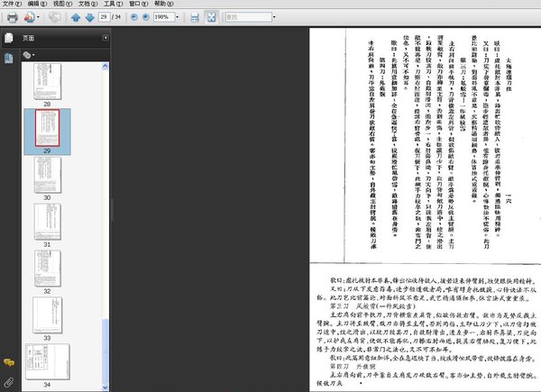Click the thumbnail panel scroll-down arrow
The height and width of the screenshot is (392, 541).
105,387
